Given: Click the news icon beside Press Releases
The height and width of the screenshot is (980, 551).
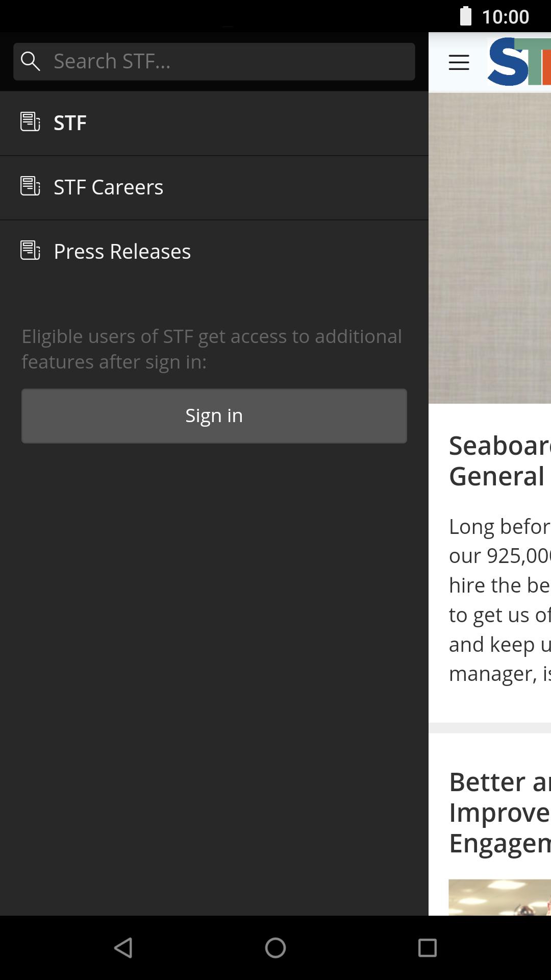Looking at the screenshot, I should [x=30, y=251].
